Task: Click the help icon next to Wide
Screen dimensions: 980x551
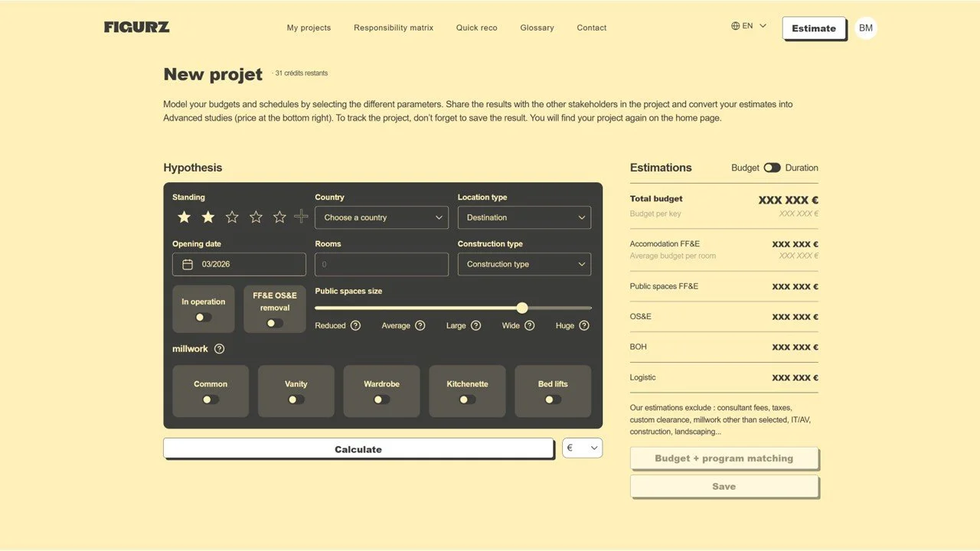Action: point(530,325)
